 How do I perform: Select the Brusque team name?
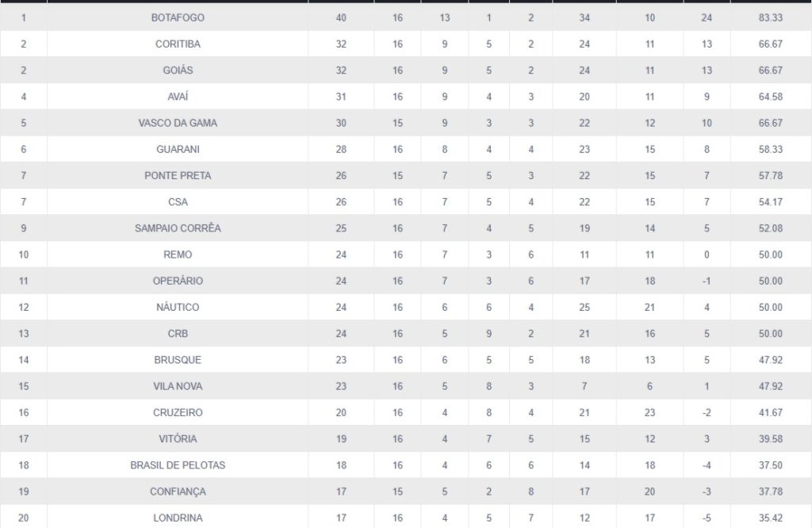pyautogui.click(x=178, y=360)
